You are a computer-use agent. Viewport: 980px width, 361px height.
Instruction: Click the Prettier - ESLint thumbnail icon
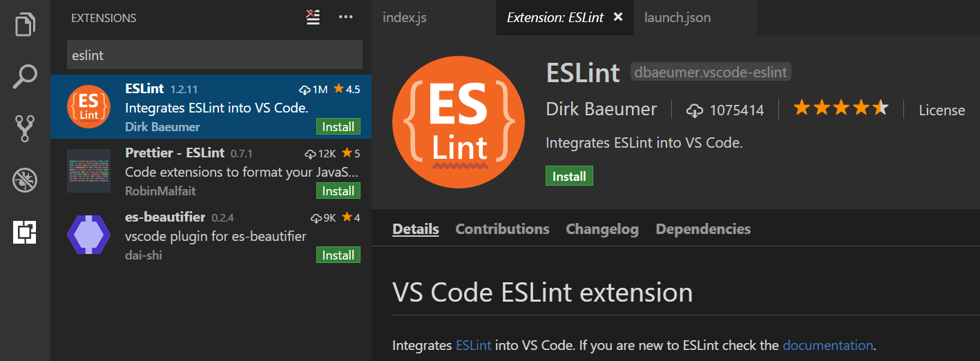click(x=88, y=171)
